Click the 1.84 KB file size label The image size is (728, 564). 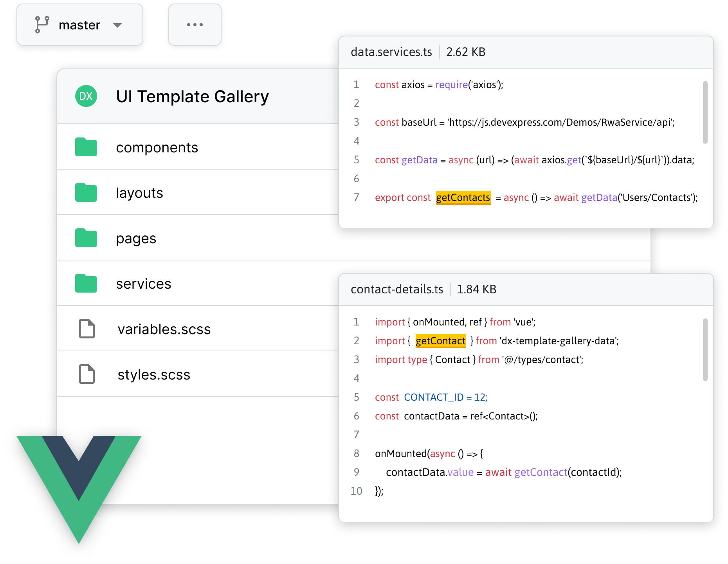coord(476,289)
